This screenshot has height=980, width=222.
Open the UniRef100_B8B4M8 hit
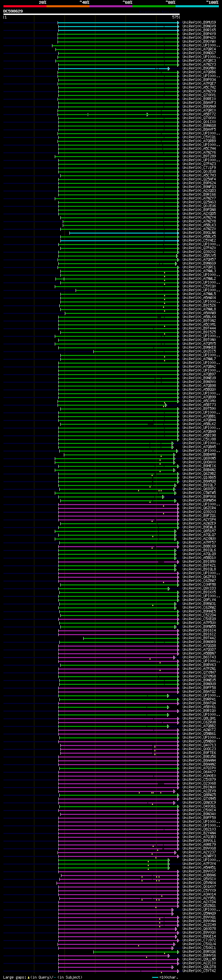[199, 455]
